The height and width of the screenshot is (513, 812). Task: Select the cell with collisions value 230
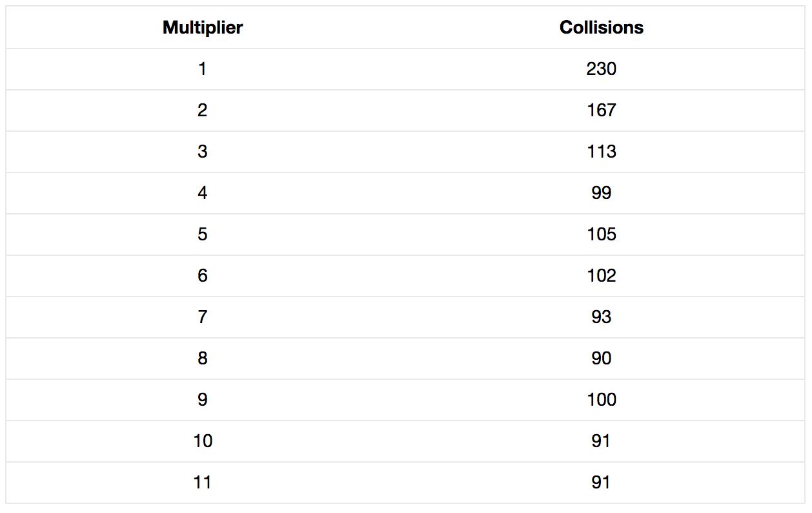tap(601, 69)
